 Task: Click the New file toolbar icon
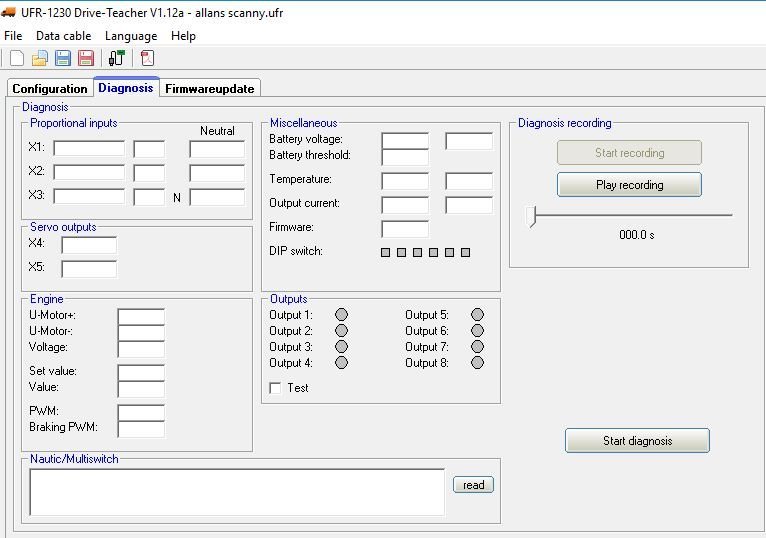pyautogui.click(x=16, y=58)
